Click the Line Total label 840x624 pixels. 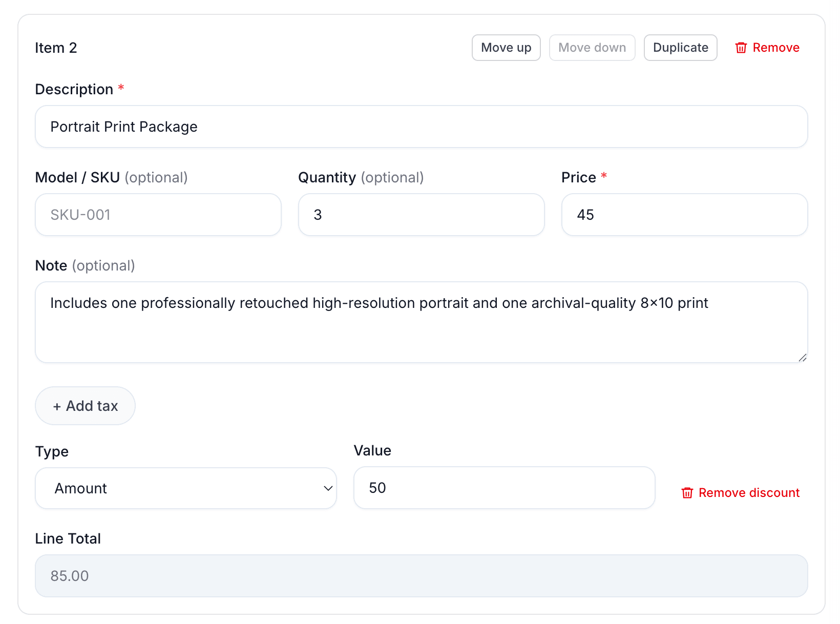[68, 538]
